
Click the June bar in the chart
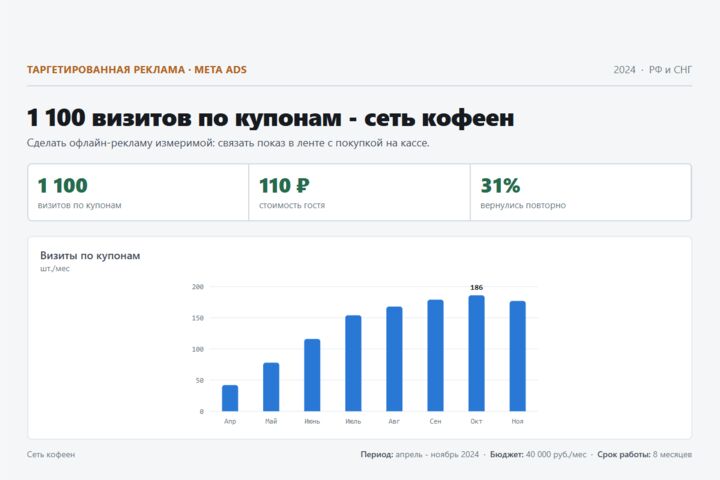312,375
